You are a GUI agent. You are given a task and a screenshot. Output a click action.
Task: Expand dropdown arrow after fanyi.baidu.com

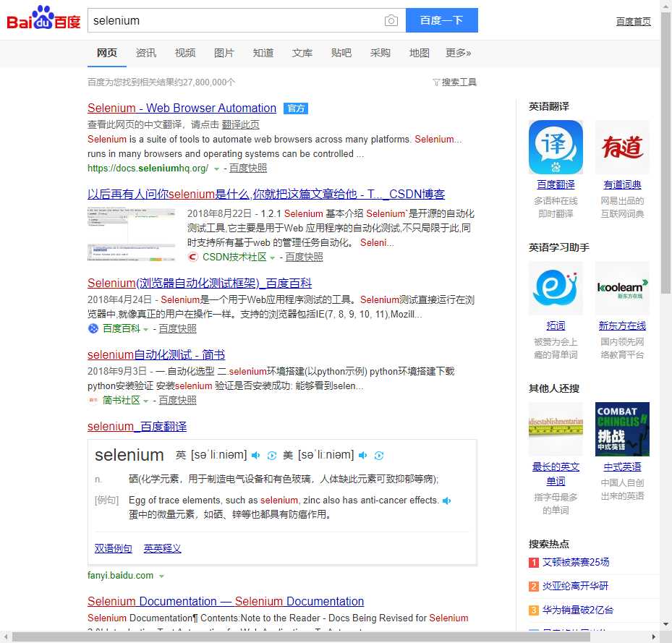point(161,576)
